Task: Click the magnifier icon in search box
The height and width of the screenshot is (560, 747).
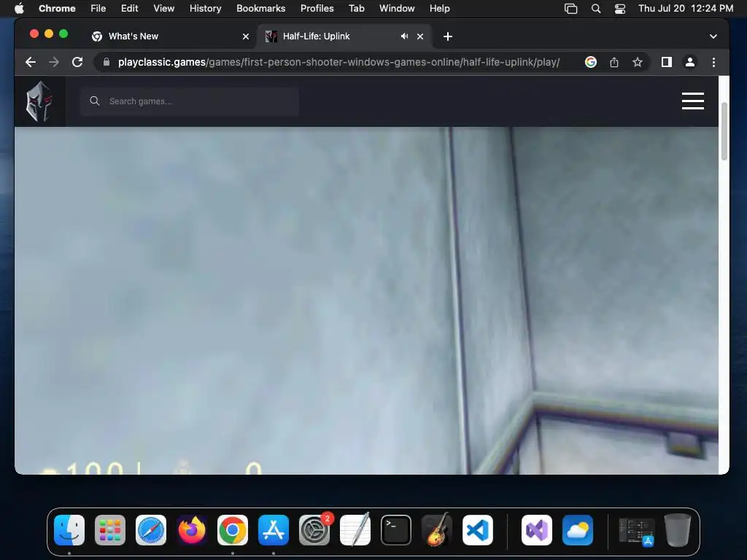Action: tap(95, 101)
